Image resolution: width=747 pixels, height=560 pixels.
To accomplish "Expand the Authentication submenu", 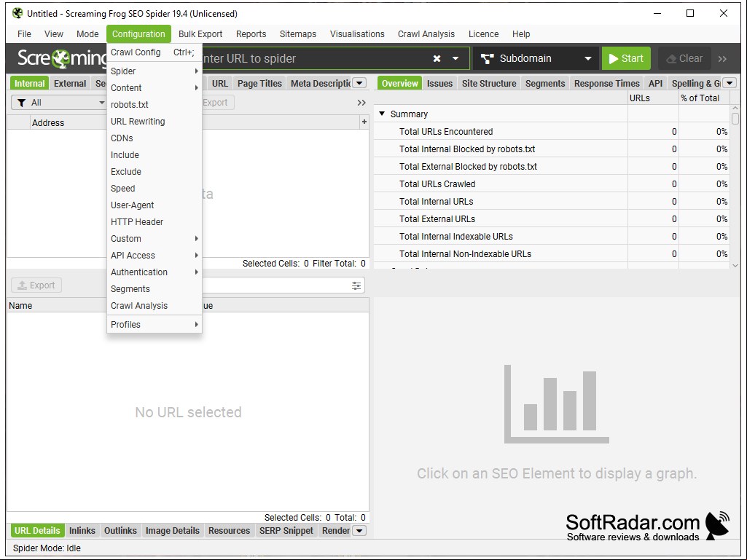I will [155, 272].
